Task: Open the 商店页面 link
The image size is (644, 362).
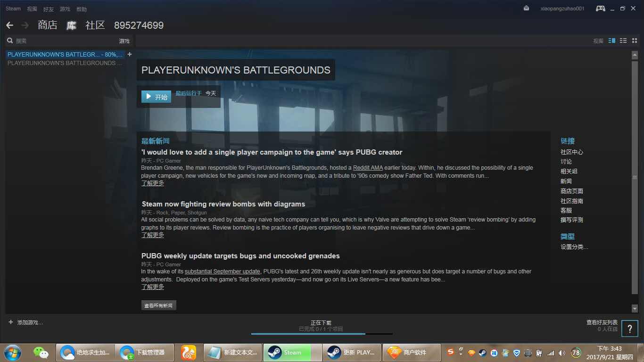Action: [x=572, y=191]
